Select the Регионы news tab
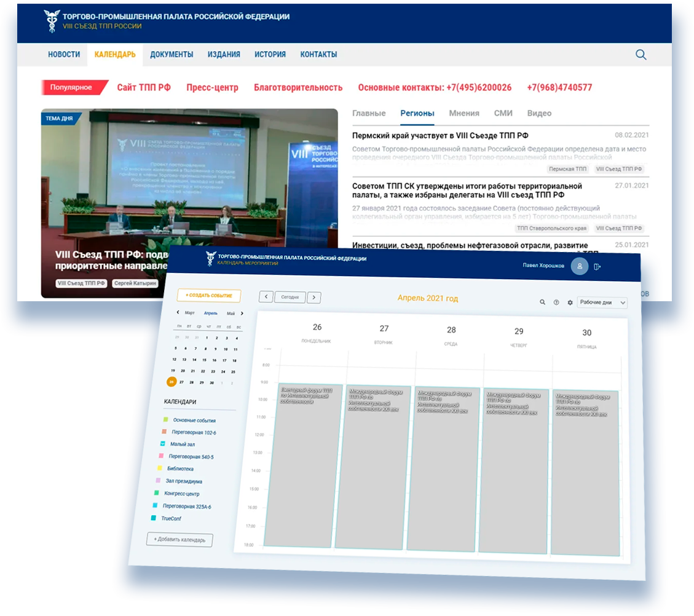 tap(417, 113)
